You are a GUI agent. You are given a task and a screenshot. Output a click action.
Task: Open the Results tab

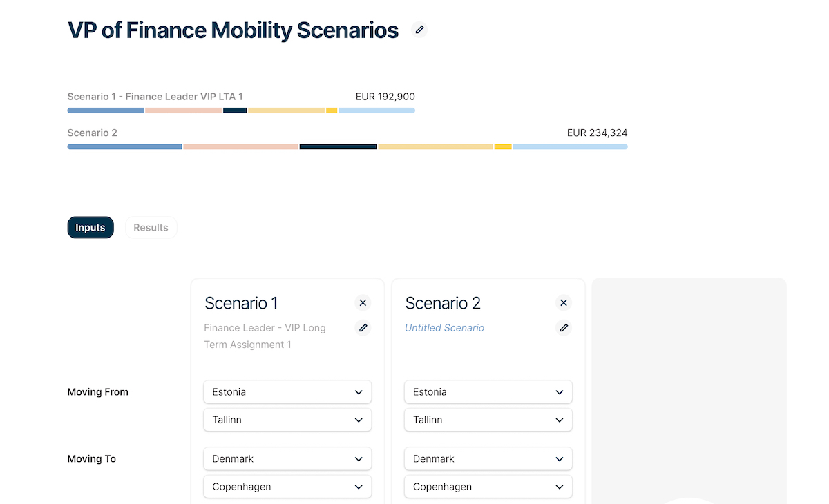pyautogui.click(x=151, y=228)
